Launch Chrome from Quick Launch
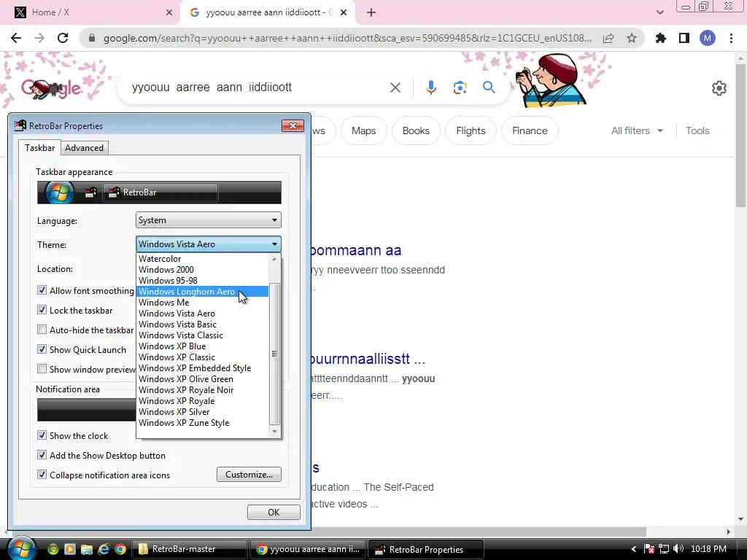 [120, 549]
